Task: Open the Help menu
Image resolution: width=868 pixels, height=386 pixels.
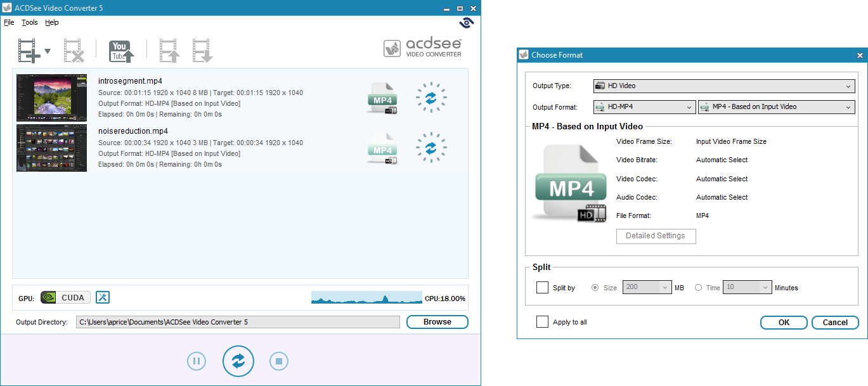Action: 52,22
